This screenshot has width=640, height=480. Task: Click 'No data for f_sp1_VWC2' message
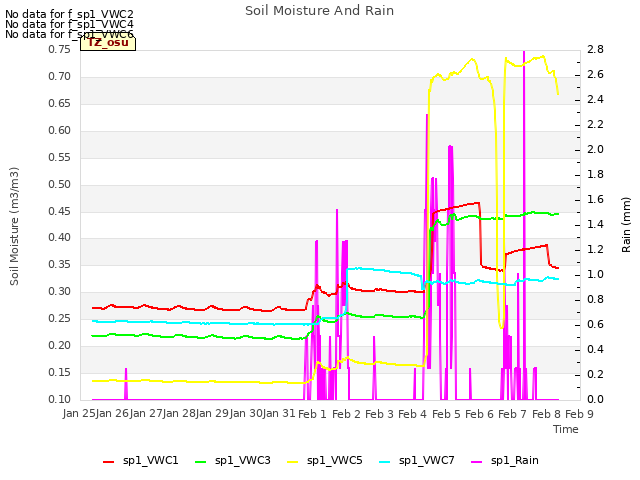[x=69, y=15]
